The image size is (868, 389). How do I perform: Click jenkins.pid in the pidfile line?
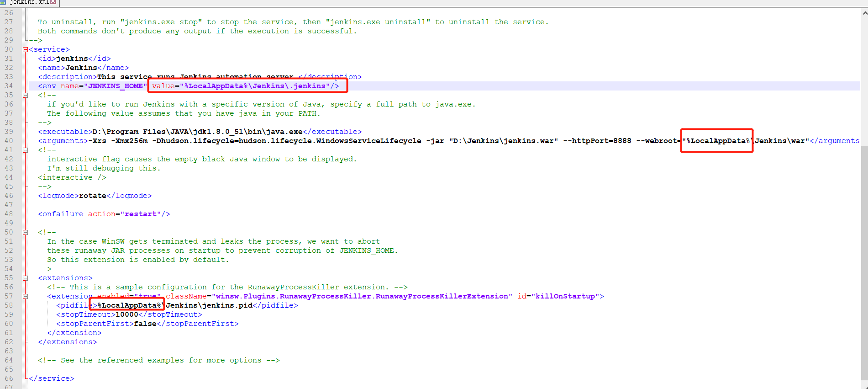(227, 305)
